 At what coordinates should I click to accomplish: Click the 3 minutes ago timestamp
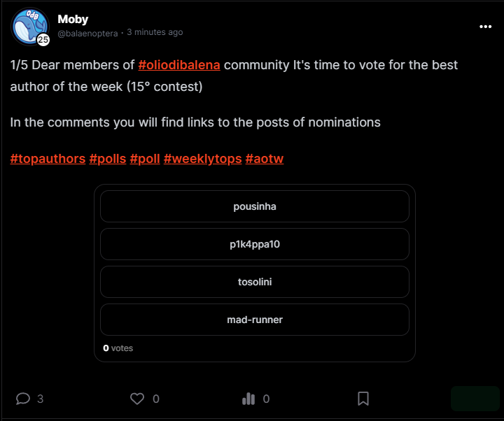[155, 32]
